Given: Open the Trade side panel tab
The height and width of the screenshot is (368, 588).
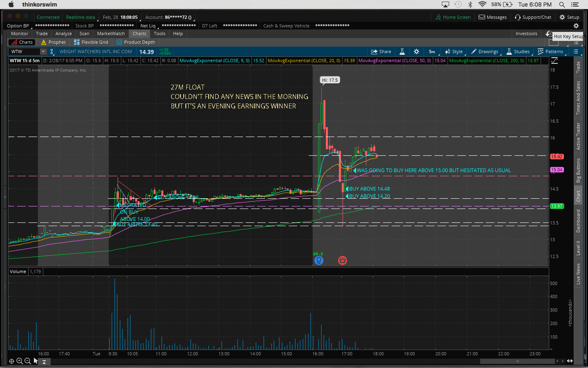Looking at the screenshot, I should click(578, 67).
